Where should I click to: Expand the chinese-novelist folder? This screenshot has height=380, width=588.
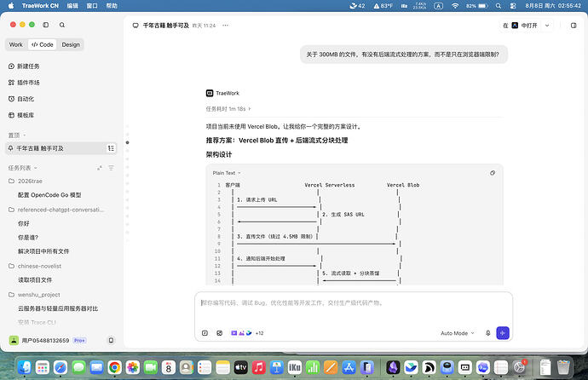pos(35,266)
